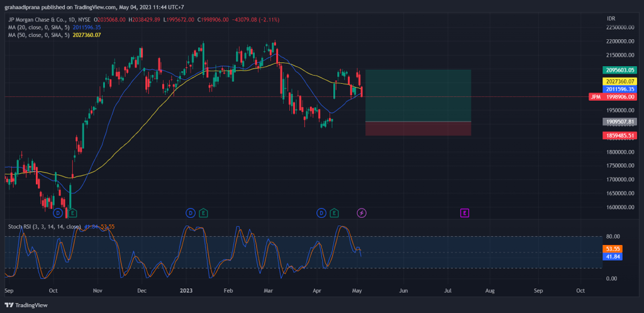Click the 2250000.00 price axis label
644x313 pixels.
620,28
